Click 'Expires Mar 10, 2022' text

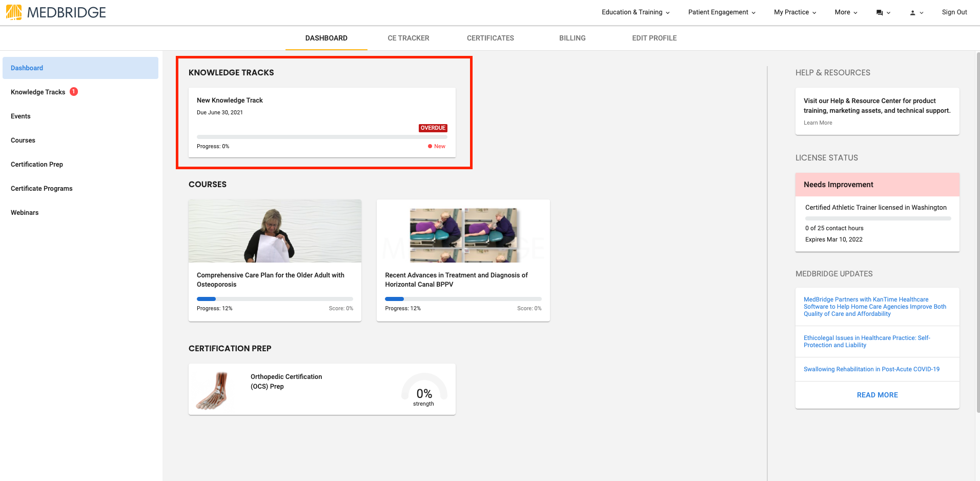tap(834, 239)
